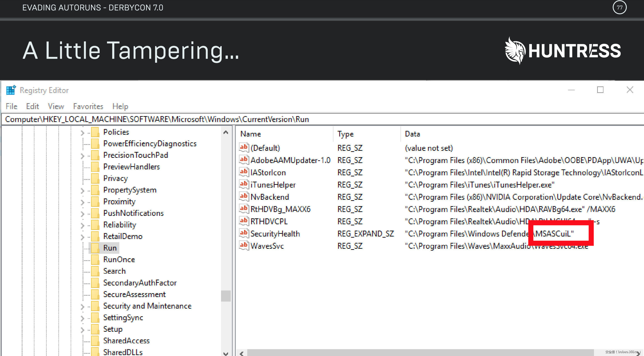Expand the Setup tree node
644x356 pixels.
[x=82, y=329]
